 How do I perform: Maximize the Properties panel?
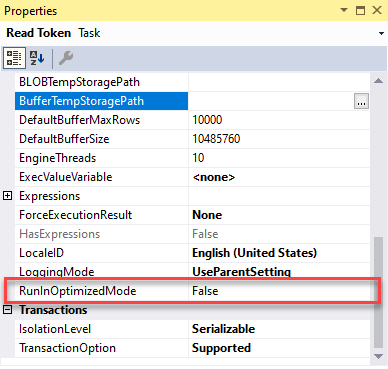click(360, 10)
